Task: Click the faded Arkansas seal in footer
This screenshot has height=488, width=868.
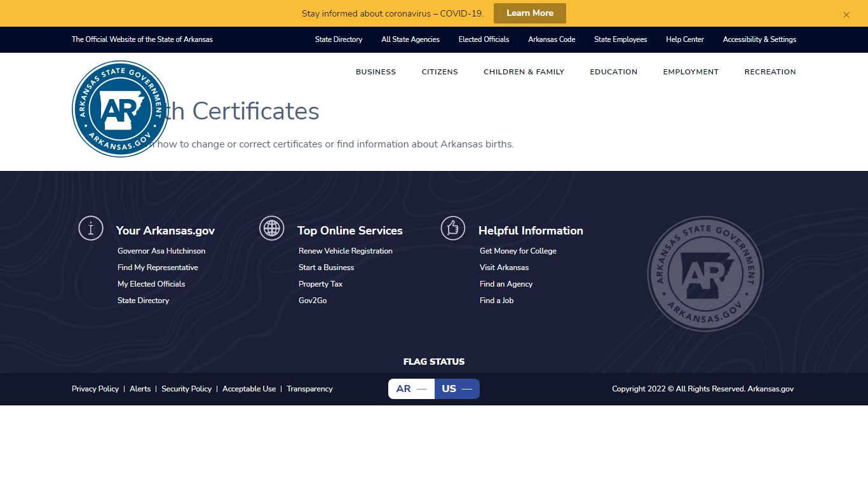Action: click(705, 274)
